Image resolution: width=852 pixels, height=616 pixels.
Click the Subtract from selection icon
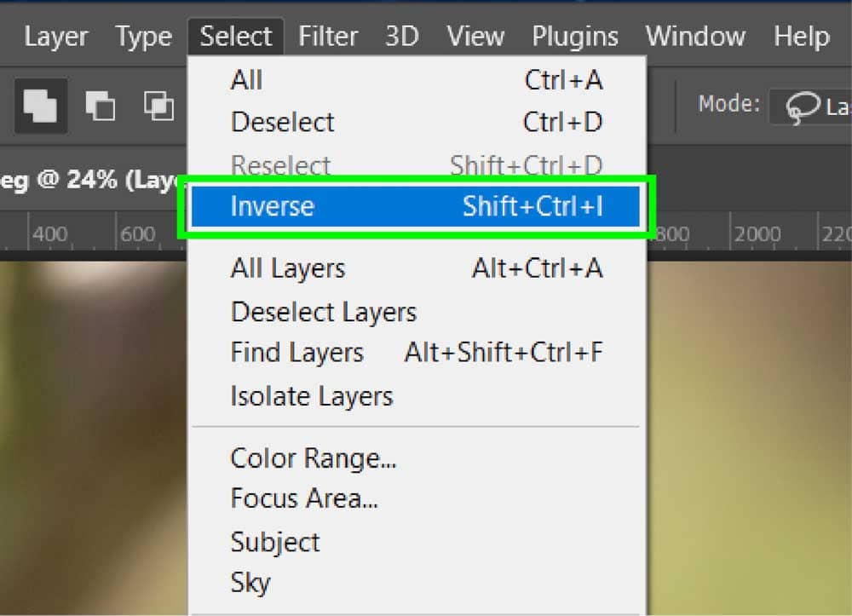158,106
